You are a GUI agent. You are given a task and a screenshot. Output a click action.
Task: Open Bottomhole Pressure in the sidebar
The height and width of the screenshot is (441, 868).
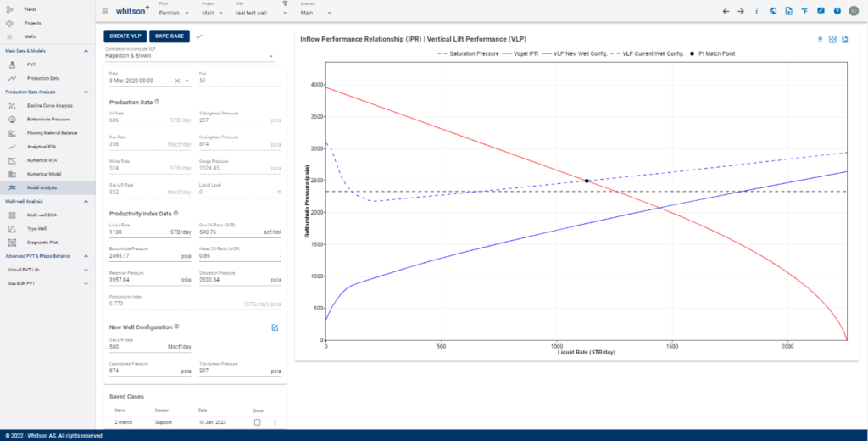click(x=47, y=119)
